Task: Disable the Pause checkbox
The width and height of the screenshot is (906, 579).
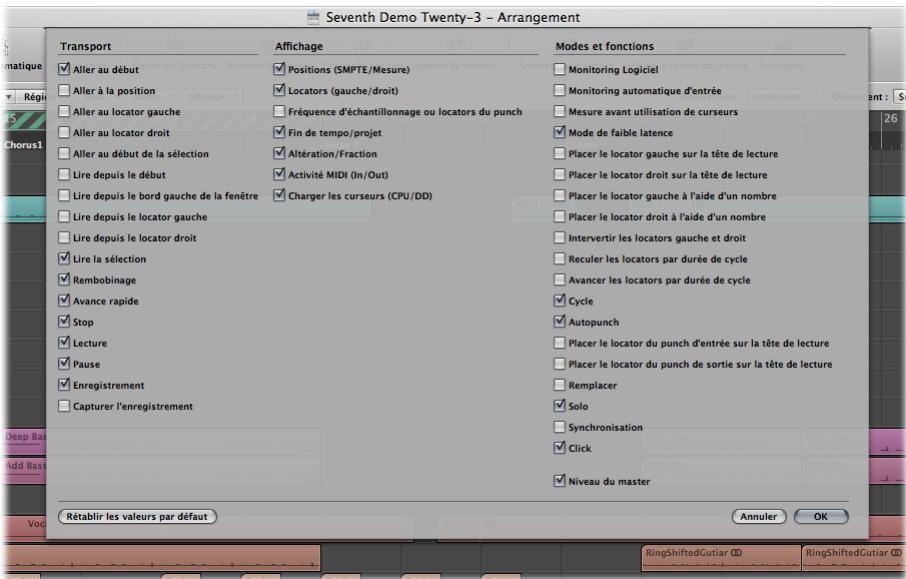Action: 64,364
